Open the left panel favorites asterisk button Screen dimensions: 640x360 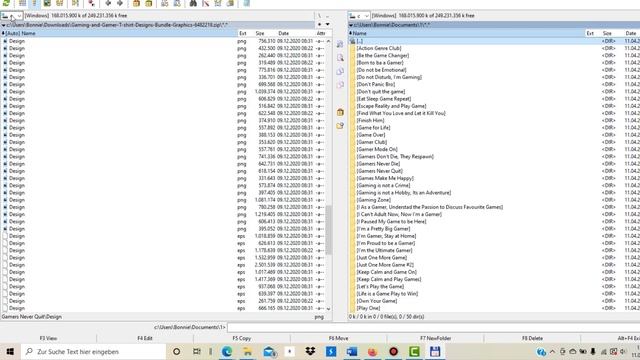point(320,24)
